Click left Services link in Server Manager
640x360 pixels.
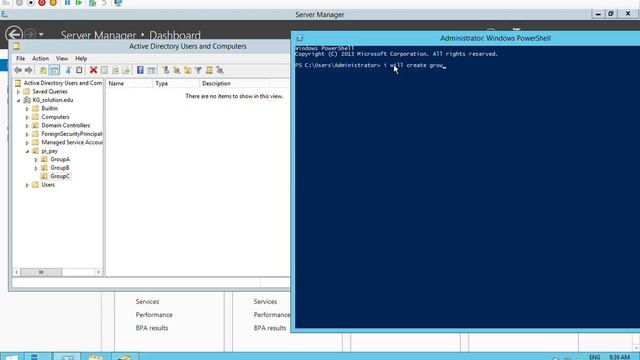147,302
